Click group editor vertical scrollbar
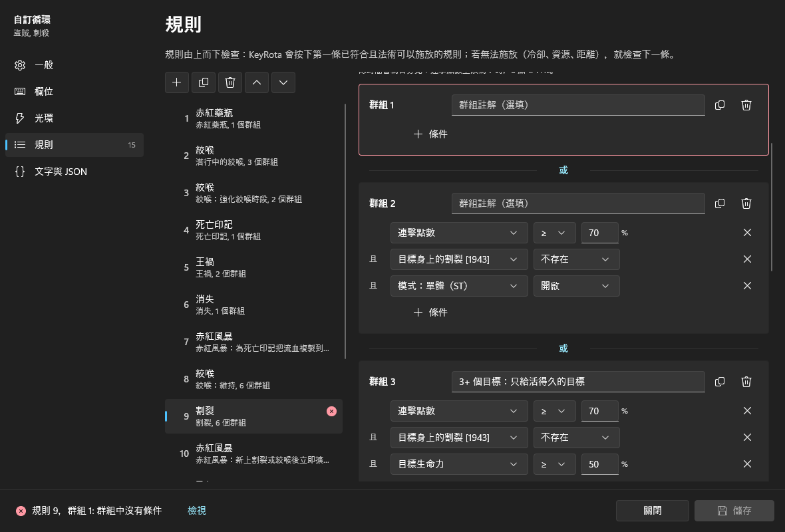Image resolution: width=785 pixels, height=532 pixels. pyautogui.click(x=772, y=207)
